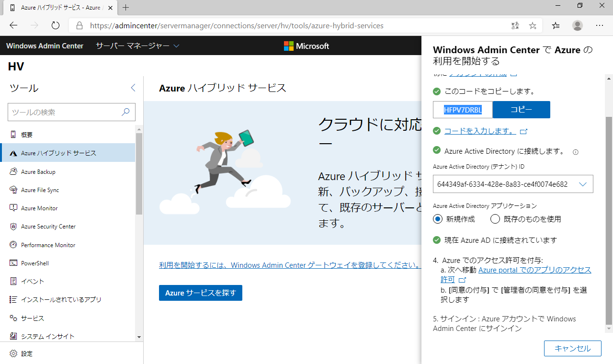The image size is (613, 364).
Task: Click browser back arrow
Action: 13,25
